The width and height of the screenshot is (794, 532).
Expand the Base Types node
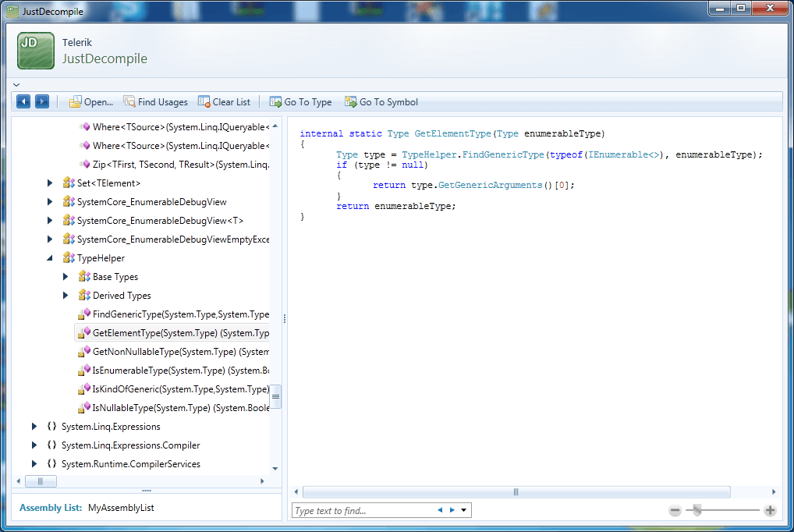click(x=66, y=277)
